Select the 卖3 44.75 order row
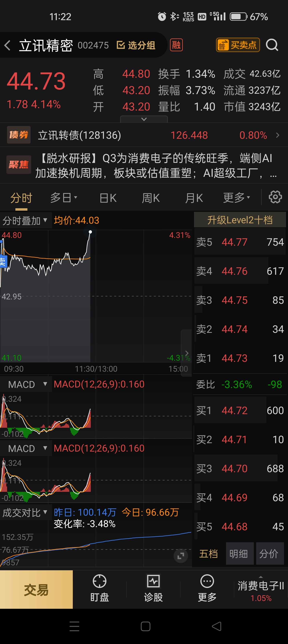Image resolution: width=288 pixels, height=644 pixels. (x=240, y=300)
